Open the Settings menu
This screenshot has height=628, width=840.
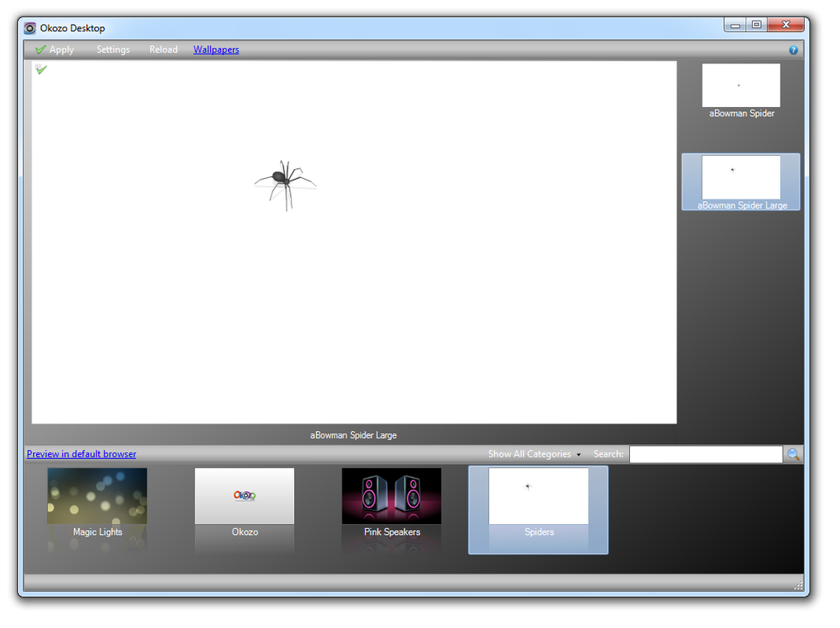pos(113,50)
